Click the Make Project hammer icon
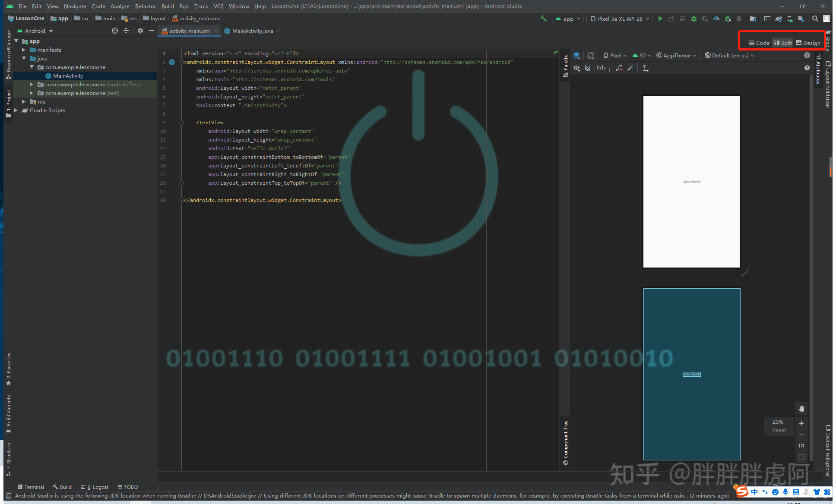Viewport: 836px width, 504px height. [543, 19]
